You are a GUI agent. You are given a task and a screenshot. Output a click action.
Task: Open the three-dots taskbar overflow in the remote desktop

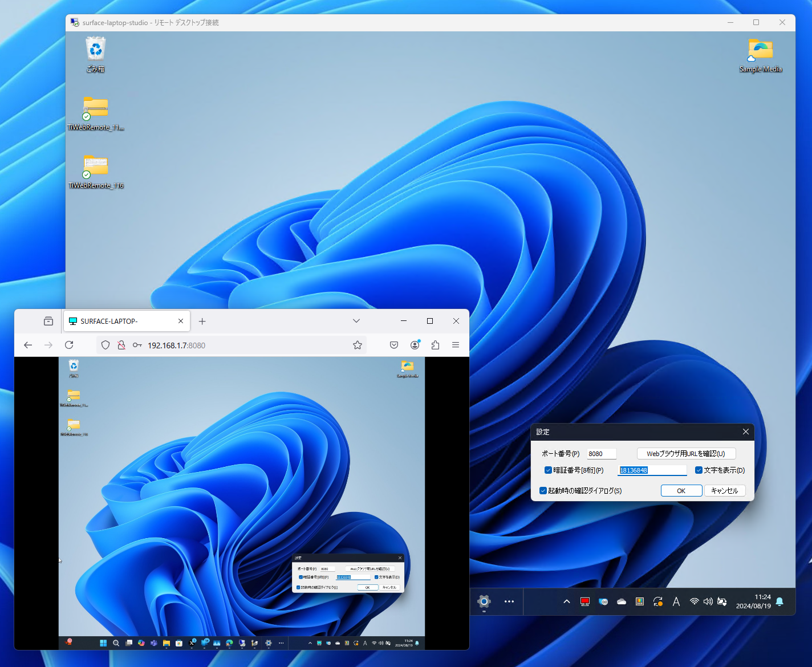(x=509, y=601)
